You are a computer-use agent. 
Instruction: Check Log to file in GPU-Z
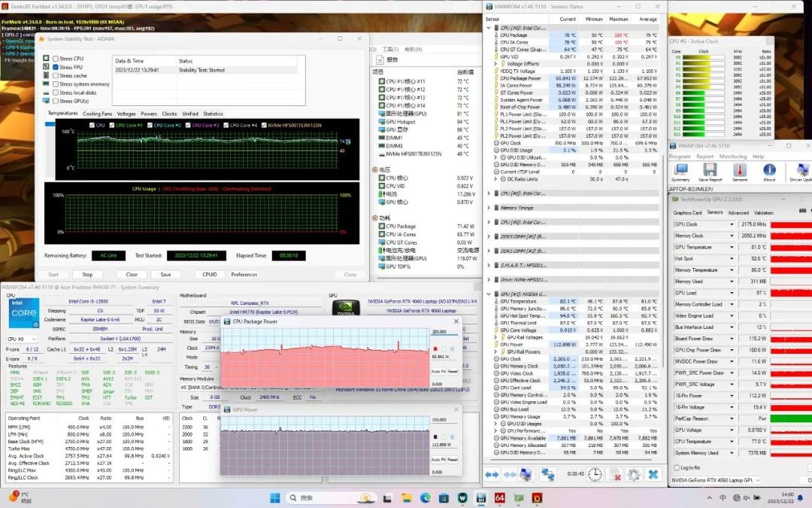[x=677, y=467]
